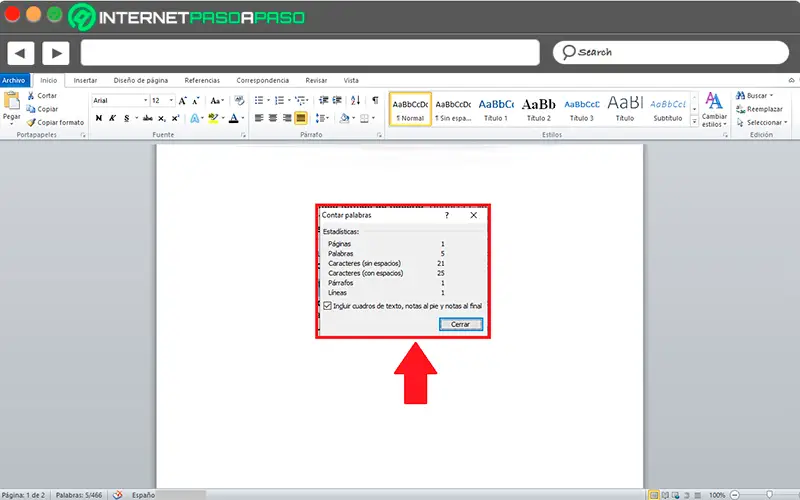This screenshot has width=800, height=500.
Task: Toggle italic K formatting
Action: [x=112, y=118]
